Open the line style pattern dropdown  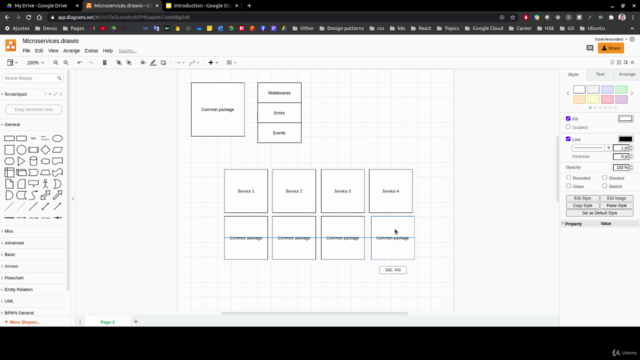591,148
